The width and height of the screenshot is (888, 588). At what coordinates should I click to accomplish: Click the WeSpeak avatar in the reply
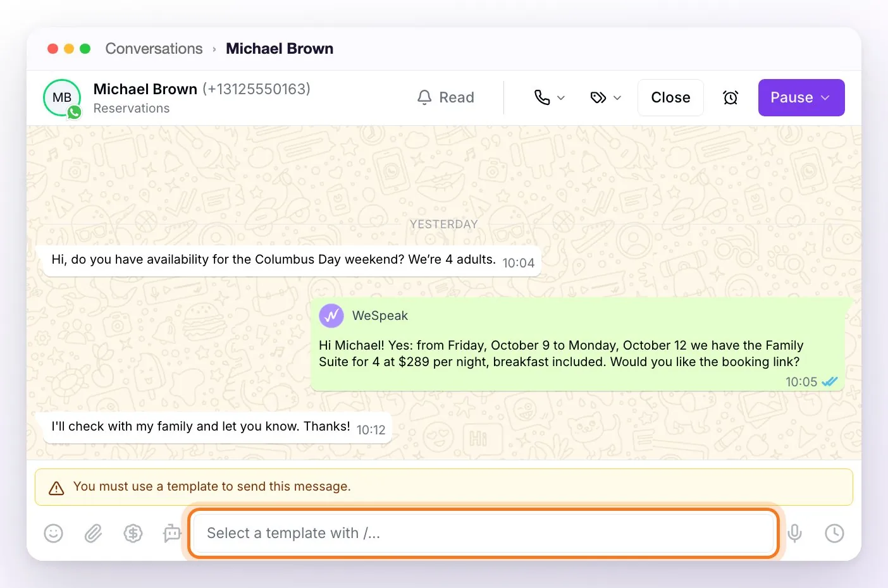(331, 315)
